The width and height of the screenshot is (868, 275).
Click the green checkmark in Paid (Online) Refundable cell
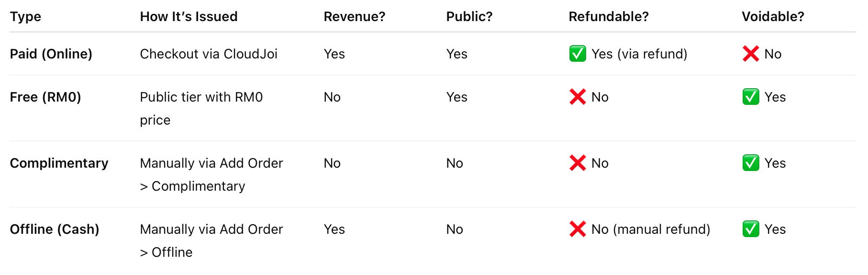[578, 54]
